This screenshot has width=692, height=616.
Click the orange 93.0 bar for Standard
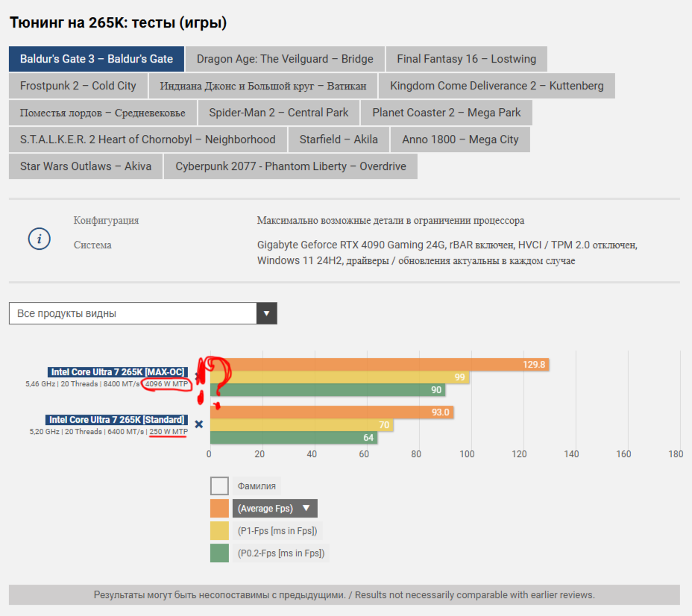tap(332, 412)
